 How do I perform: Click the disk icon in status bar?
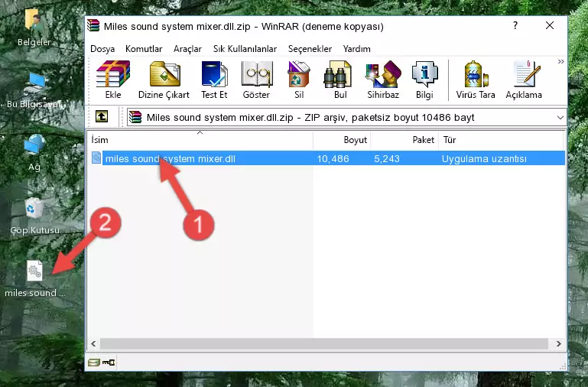tap(94, 363)
